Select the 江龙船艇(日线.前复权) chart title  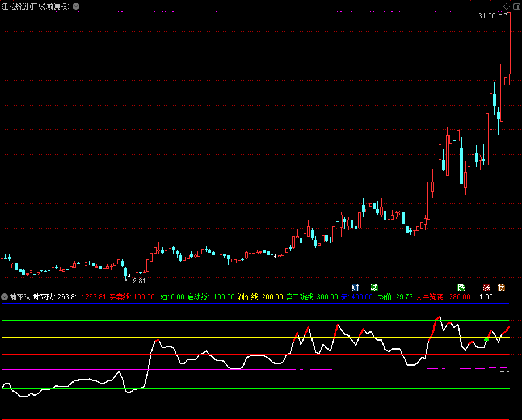point(36,6)
